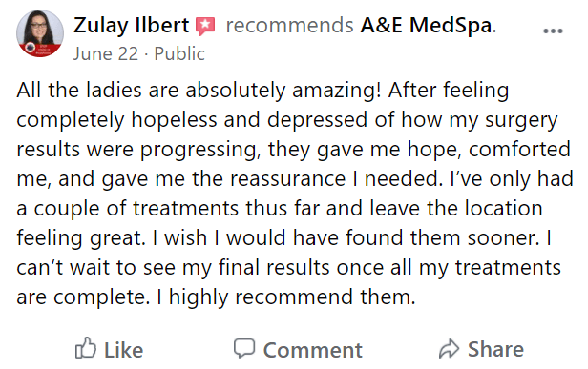588x369 pixels.
Task: Click the word "recommends" in header
Action: click(289, 26)
